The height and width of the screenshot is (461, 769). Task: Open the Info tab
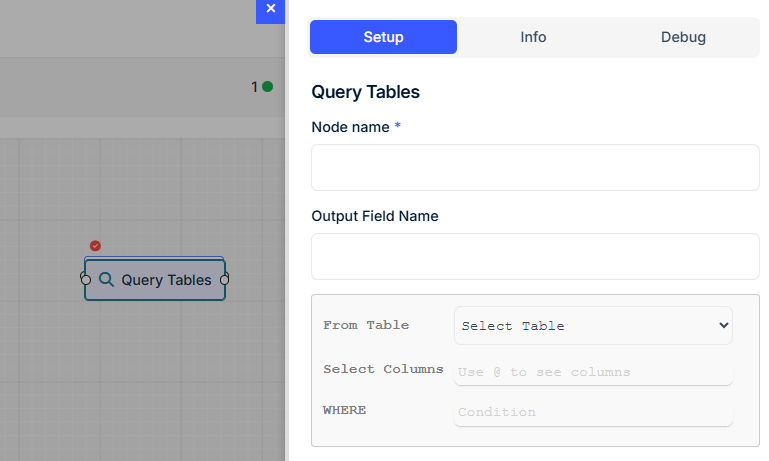click(x=533, y=37)
